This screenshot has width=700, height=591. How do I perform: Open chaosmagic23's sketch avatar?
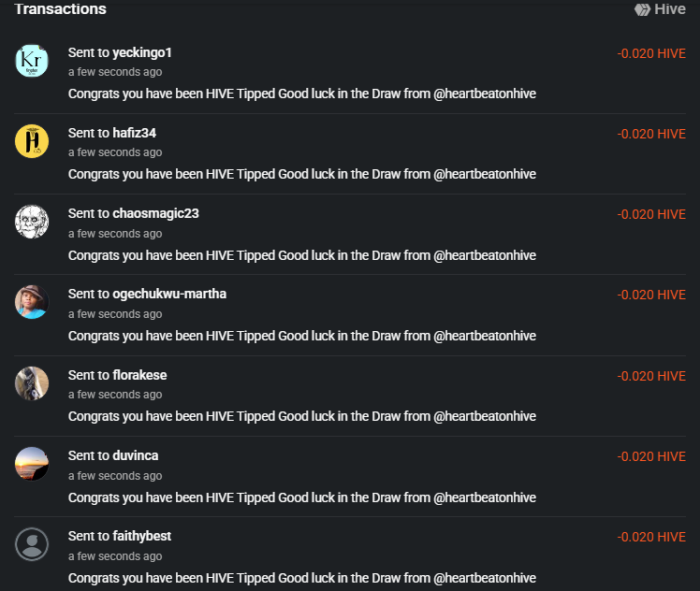(x=32, y=222)
